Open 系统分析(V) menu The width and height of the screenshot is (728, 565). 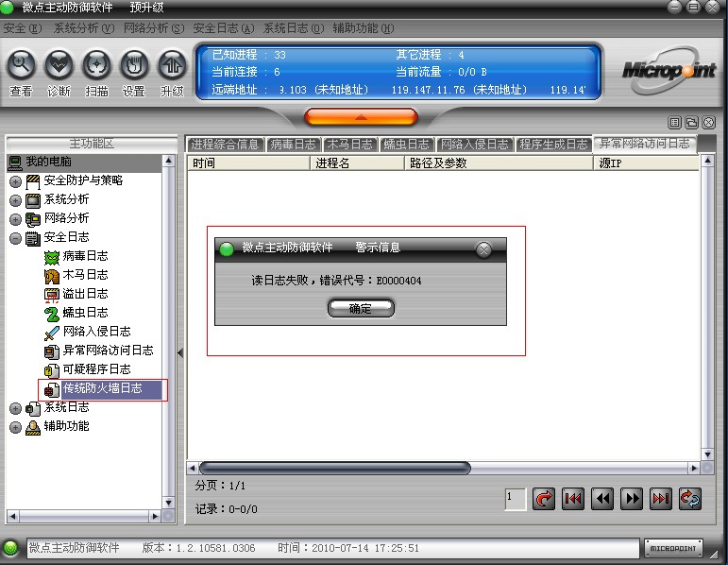pos(84,28)
